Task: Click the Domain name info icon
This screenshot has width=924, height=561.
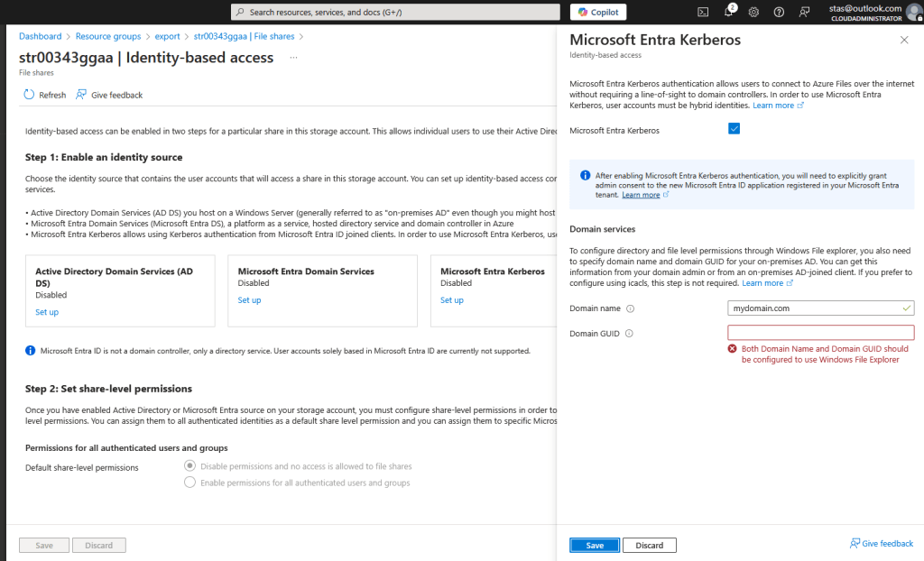Action: tap(630, 308)
